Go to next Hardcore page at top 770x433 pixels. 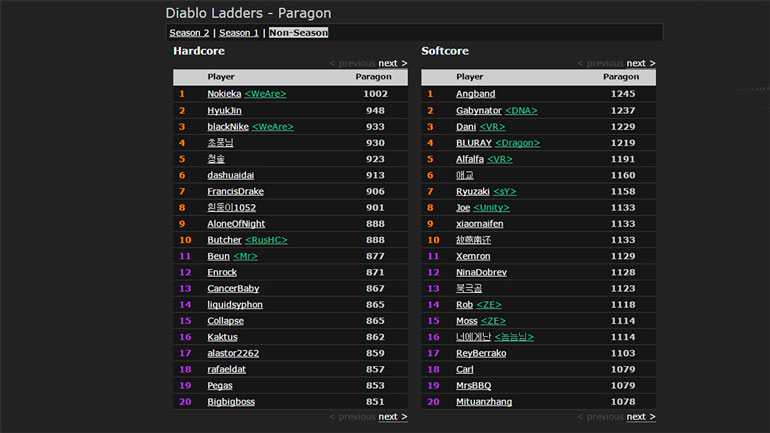392,63
